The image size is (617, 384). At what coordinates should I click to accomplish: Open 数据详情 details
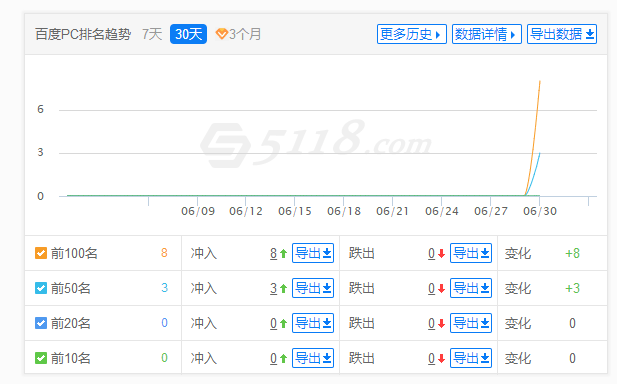tap(487, 34)
